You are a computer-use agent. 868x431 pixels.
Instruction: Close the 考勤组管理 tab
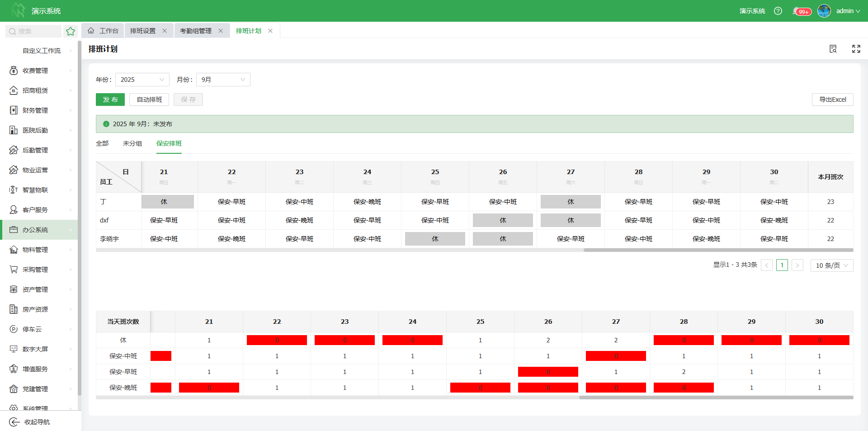click(x=221, y=31)
